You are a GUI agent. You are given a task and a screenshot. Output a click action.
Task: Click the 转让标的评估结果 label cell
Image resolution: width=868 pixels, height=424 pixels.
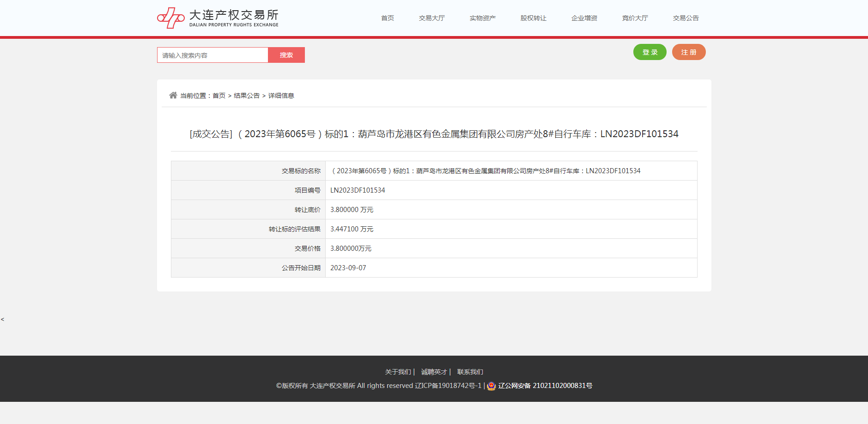click(x=249, y=229)
